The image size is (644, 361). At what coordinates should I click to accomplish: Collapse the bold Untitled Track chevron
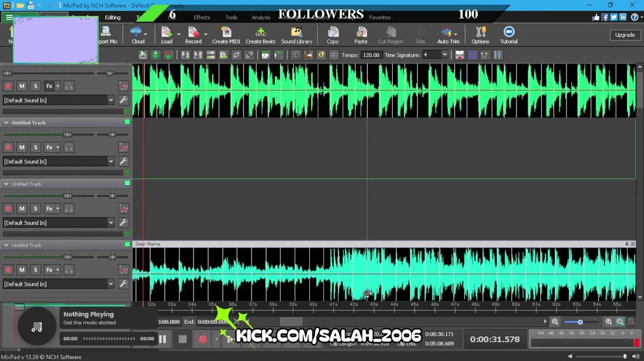point(6,122)
